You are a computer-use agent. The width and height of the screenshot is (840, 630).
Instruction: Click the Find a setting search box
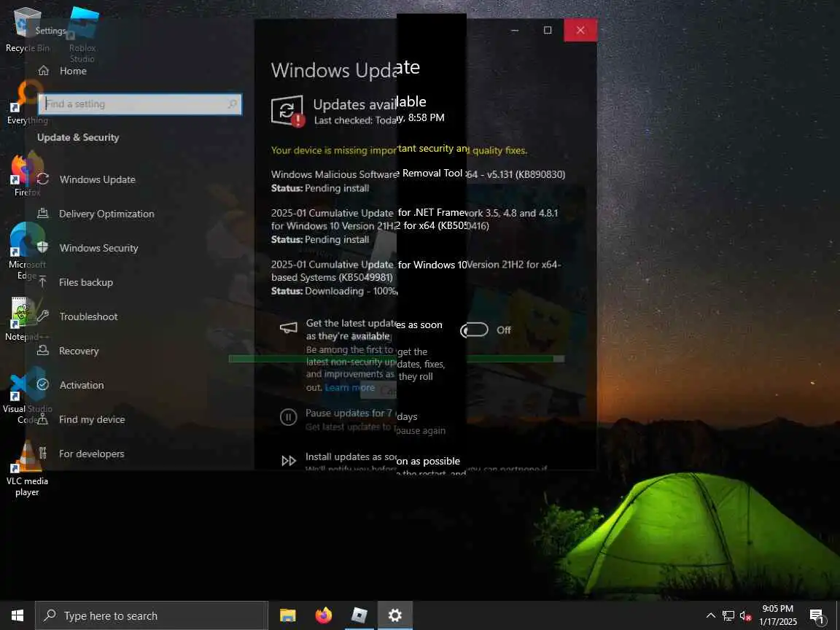[140, 104]
